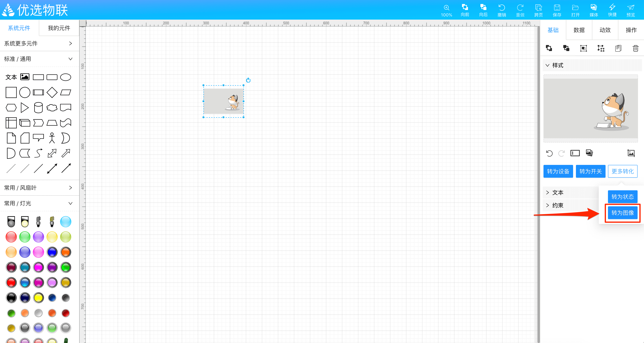Open the 媒体 media library

594,10
